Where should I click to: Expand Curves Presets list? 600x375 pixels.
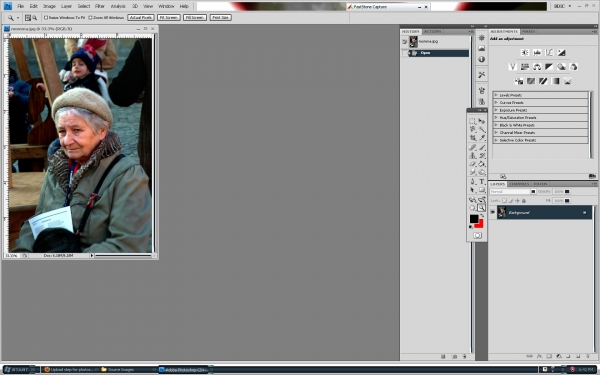point(496,103)
